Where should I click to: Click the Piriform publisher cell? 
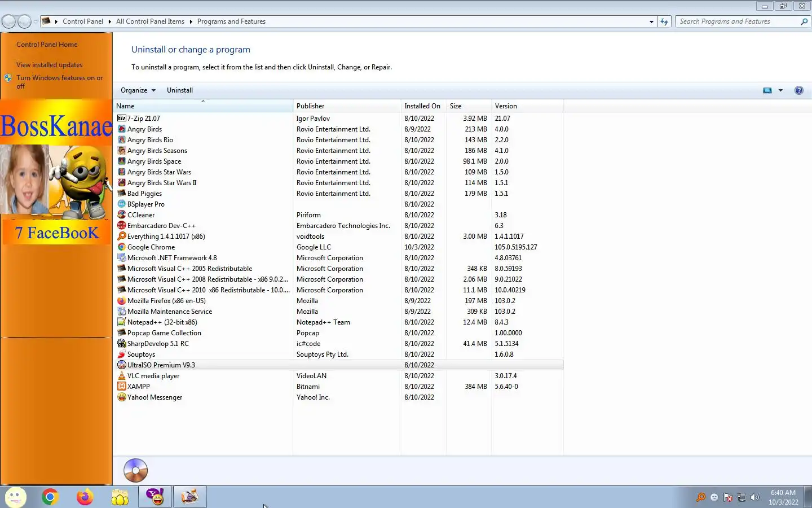click(308, 215)
